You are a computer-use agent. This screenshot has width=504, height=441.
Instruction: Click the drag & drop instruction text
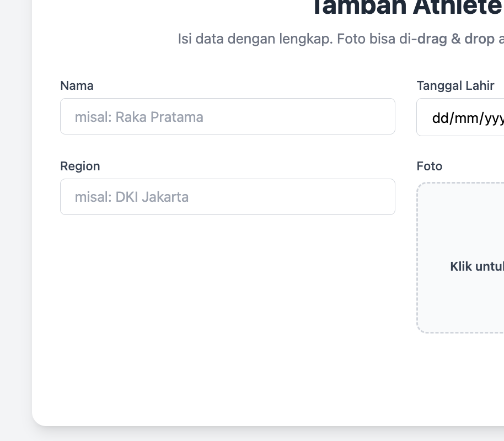tap(340, 39)
